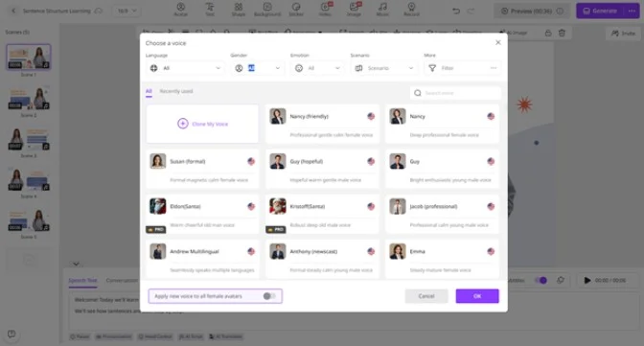Open the Shape tool
Viewport: 644px width, 346px height.
239,9
